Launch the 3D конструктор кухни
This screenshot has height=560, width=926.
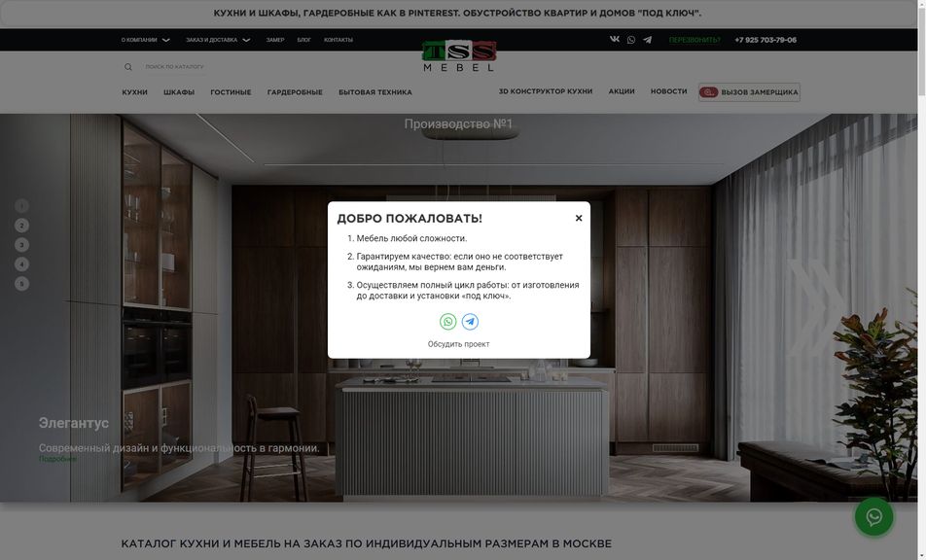point(546,91)
